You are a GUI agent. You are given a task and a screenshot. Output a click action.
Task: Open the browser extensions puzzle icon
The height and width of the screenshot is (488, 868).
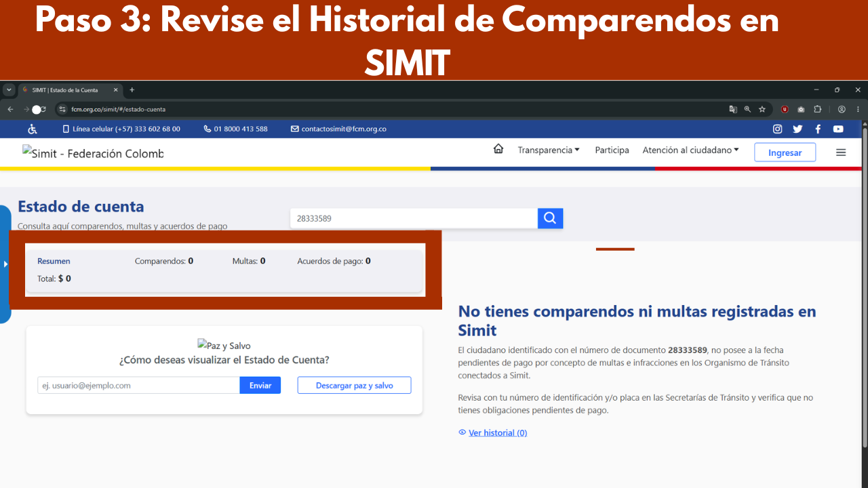[x=817, y=109]
